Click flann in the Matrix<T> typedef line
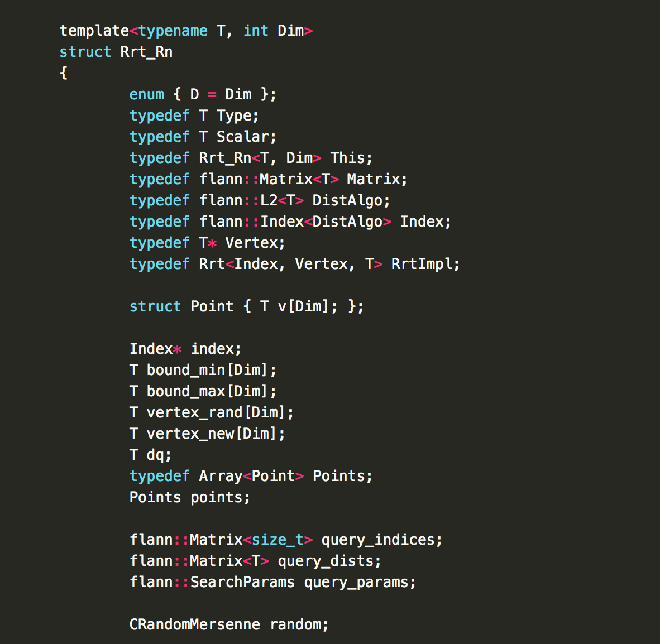 tap(221, 179)
